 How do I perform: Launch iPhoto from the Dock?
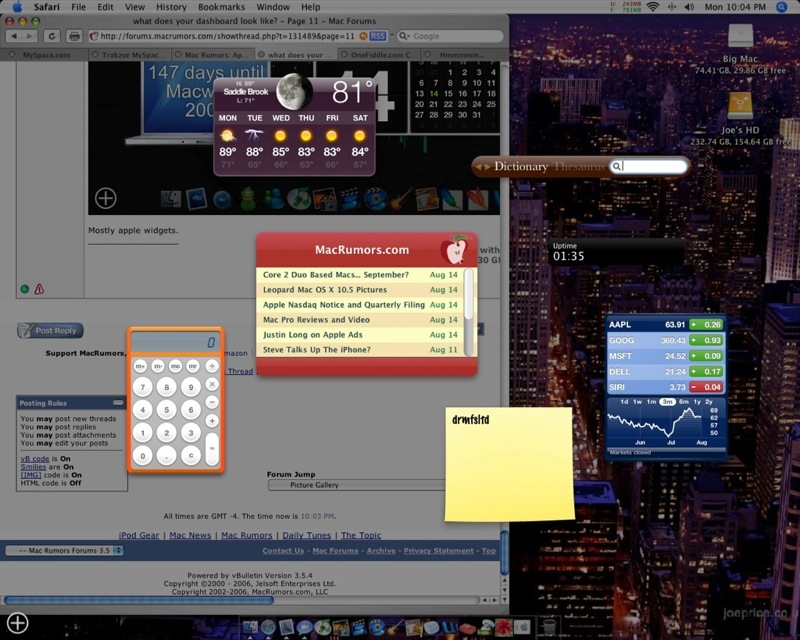[x=341, y=627]
